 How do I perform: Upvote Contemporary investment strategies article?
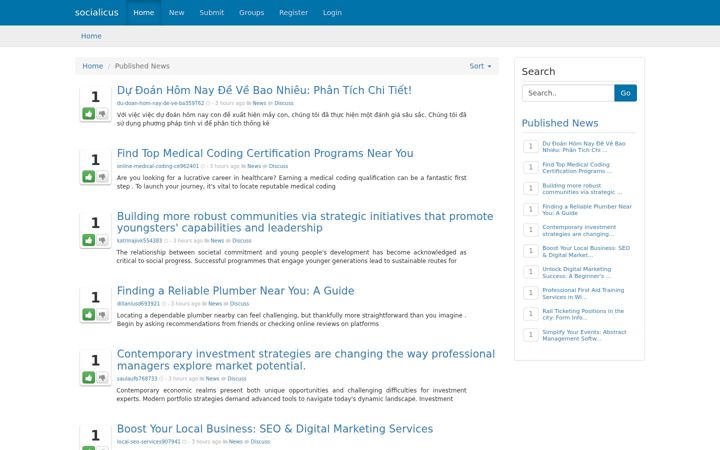click(x=89, y=377)
